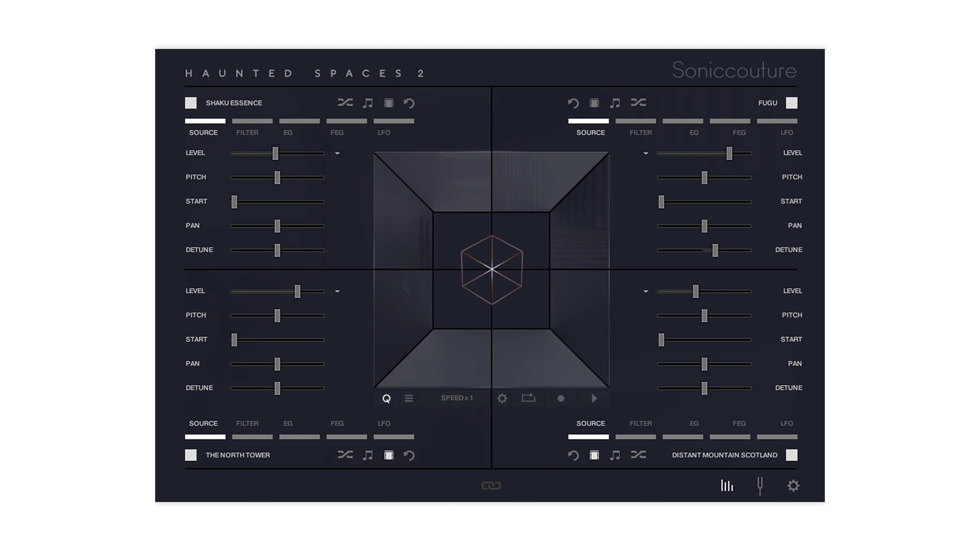Click the film frame icon for Fugu layer
Viewport: 980px width, 551px height.
coord(594,103)
